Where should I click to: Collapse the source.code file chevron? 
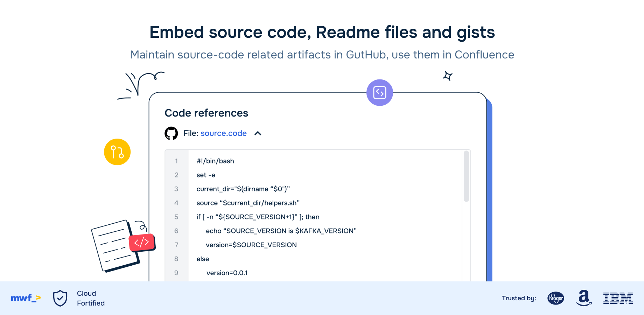tap(258, 133)
